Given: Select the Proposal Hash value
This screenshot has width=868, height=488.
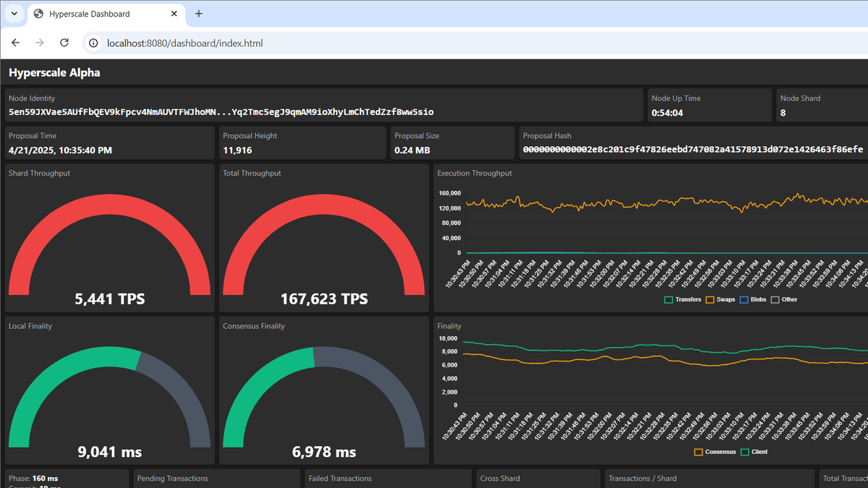Looking at the screenshot, I should (693, 150).
